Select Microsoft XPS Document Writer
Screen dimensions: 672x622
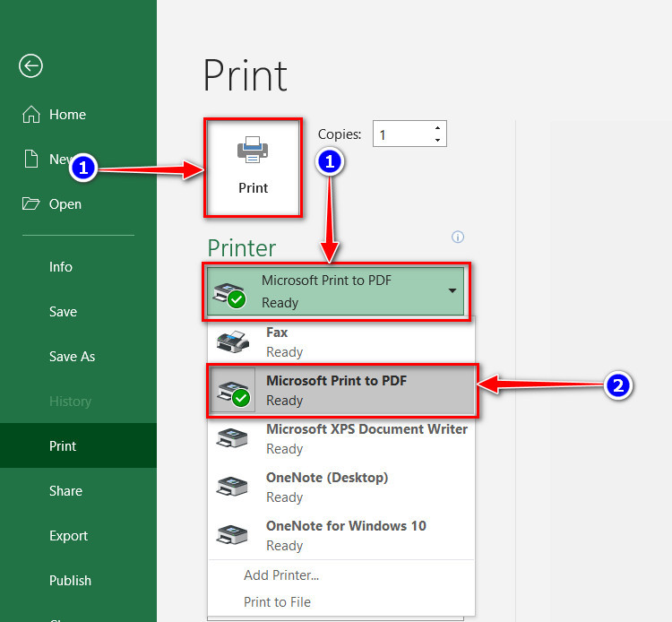click(x=341, y=439)
